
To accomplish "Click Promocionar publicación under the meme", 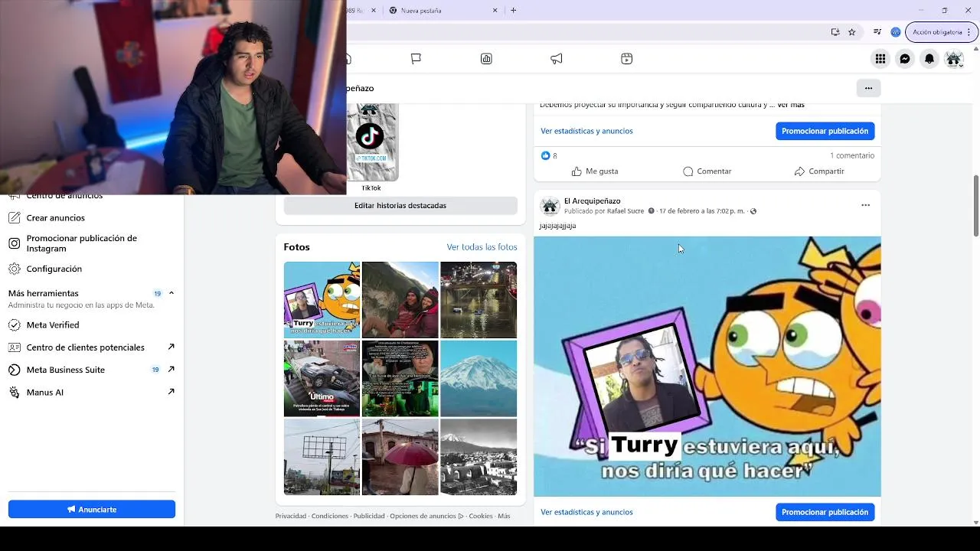I will tap(825, 512).
